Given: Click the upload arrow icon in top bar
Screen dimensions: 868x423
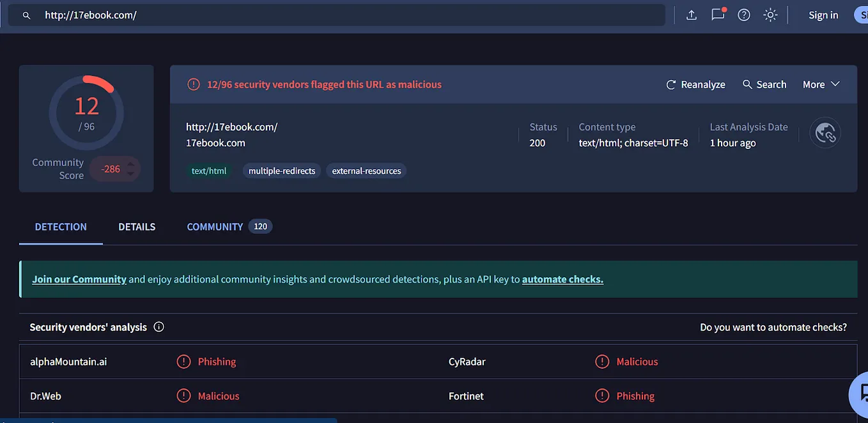Looking at the screenshot, I should point(691,15).
